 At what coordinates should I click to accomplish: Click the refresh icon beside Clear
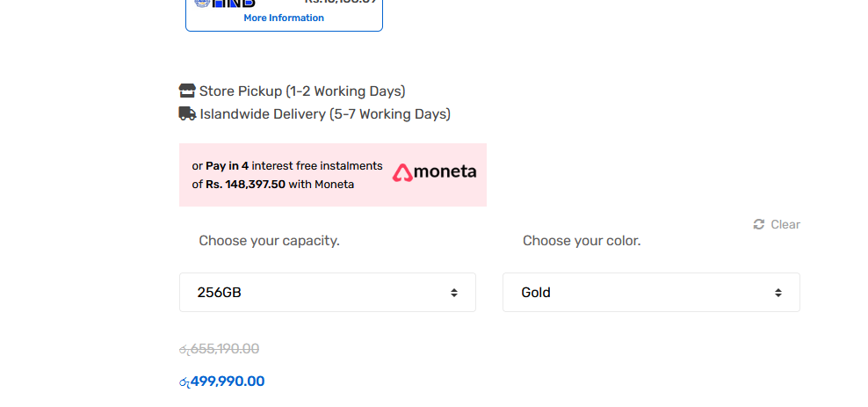point(758,224)
